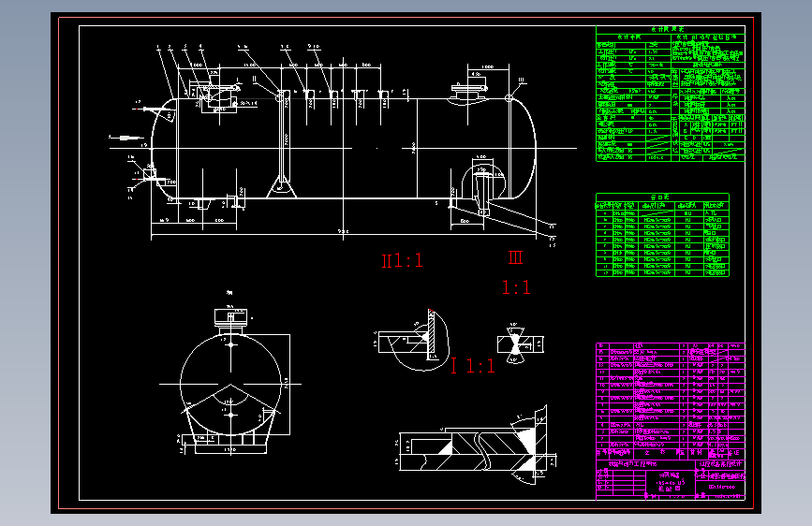Select the large hatched weld section detail

coord(478,446)
